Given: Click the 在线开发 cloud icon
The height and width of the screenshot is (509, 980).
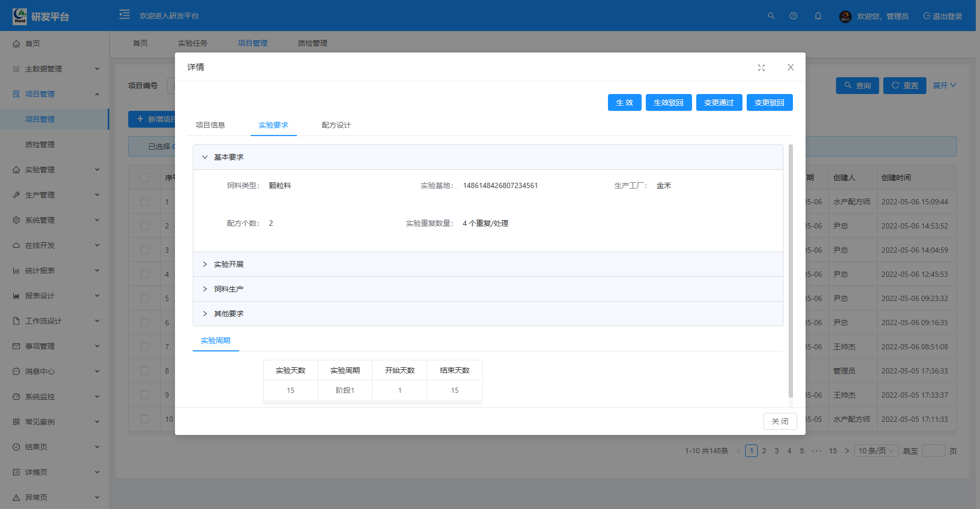Looking at the screenshot, I should click(x=16, y=245).
